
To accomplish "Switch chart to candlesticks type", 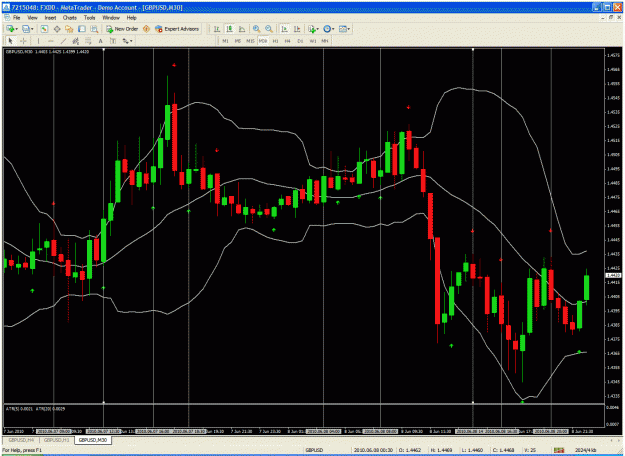I will (230, 29).
